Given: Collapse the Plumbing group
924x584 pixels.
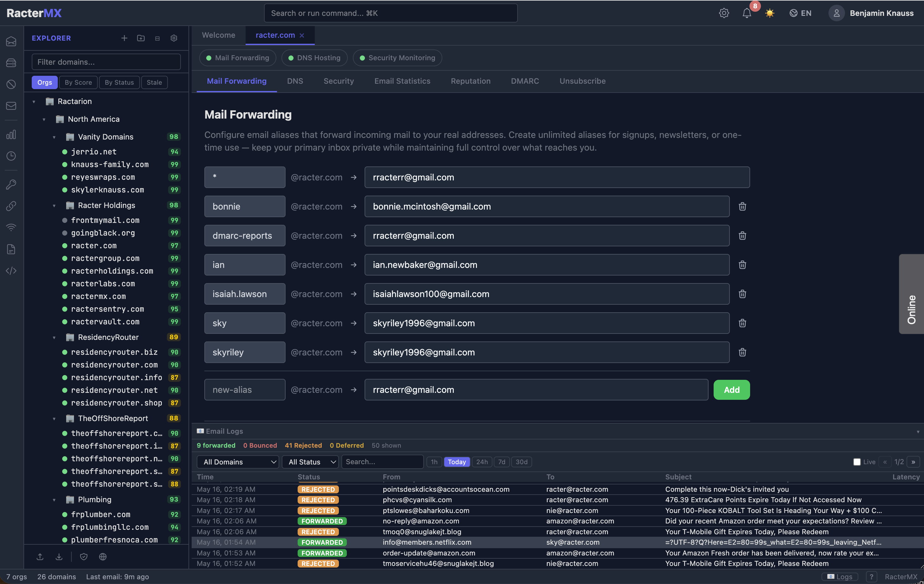Looking at the screenshot, I should tap(54, 500).
